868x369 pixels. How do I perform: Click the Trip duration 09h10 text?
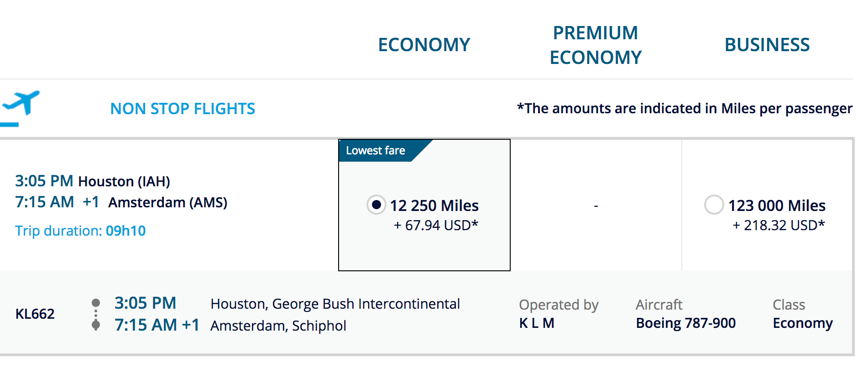[x=80, y=231]
